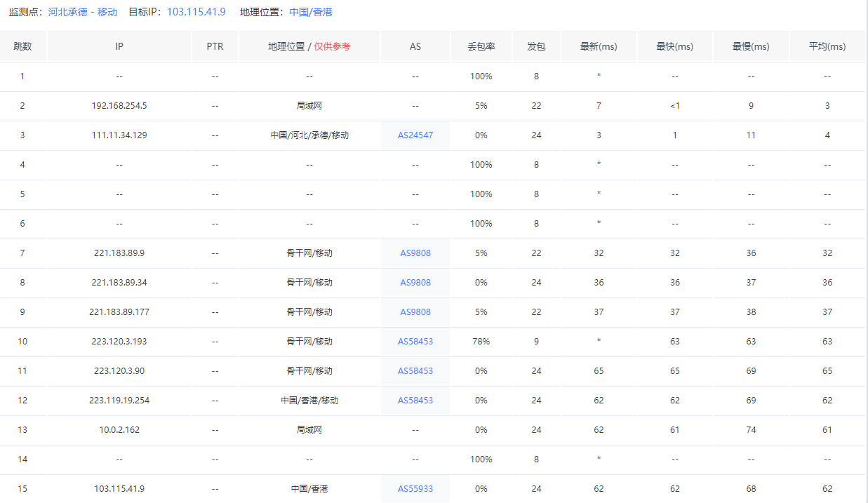Image resolution: width=868 pixels, height=503 pixels.
Task: Select the 平均(ms) column header
Action: [x=827, y=47]
